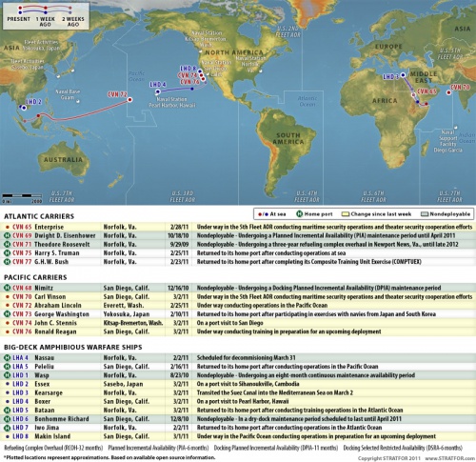Click the CVN 72 position marker on map
The width and height of the screenshot is (476, 462).
129,100
